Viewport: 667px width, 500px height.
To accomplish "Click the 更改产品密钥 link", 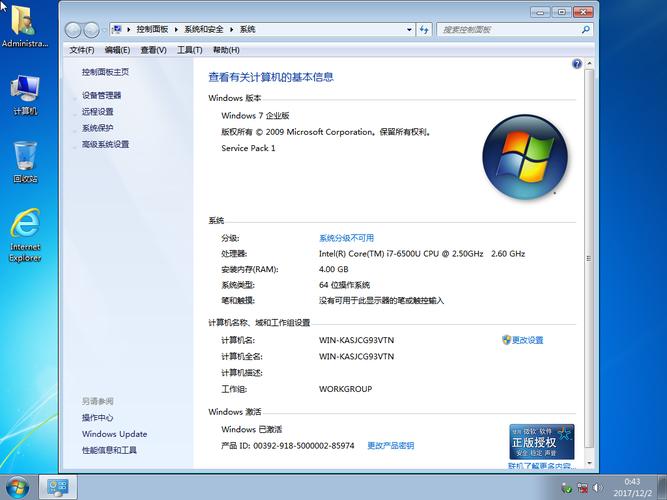I will (391, 446).
